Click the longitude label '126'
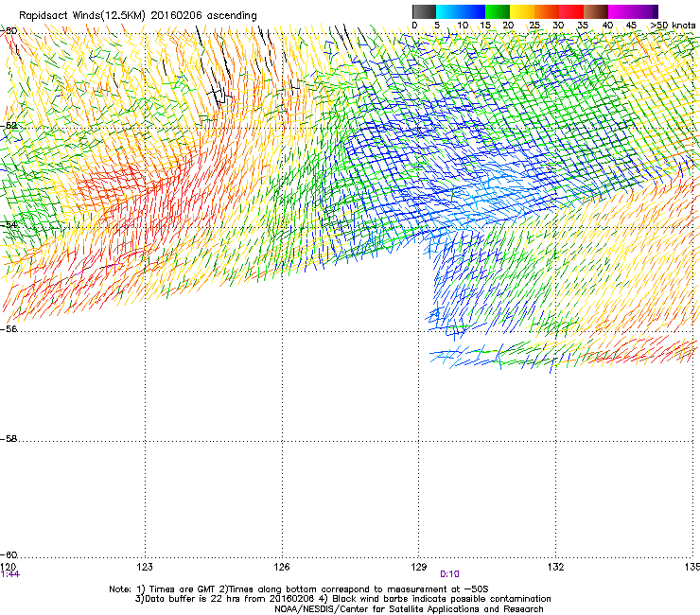Viewport: 700px width, 615px height. [282, 567]
